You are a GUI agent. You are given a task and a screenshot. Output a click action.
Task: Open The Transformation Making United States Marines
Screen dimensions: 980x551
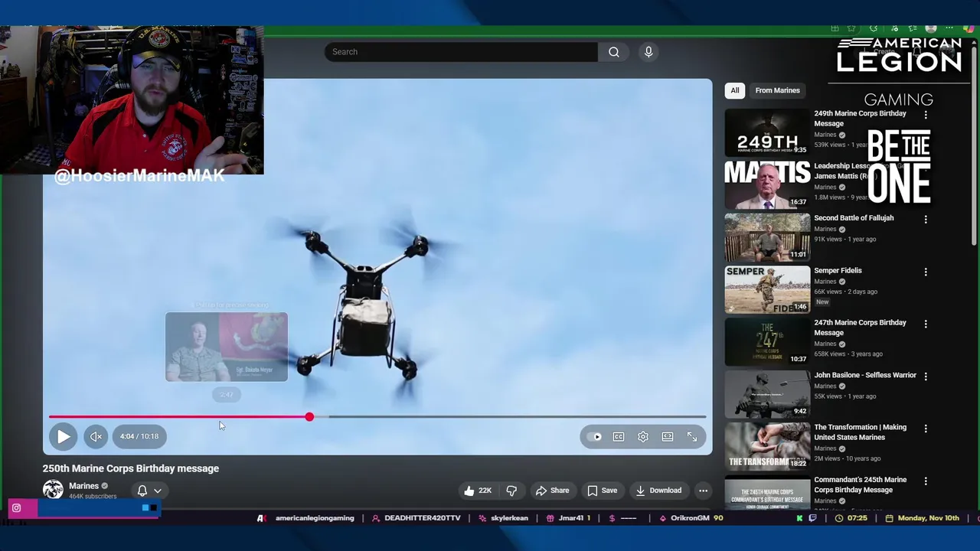point(860,432)
